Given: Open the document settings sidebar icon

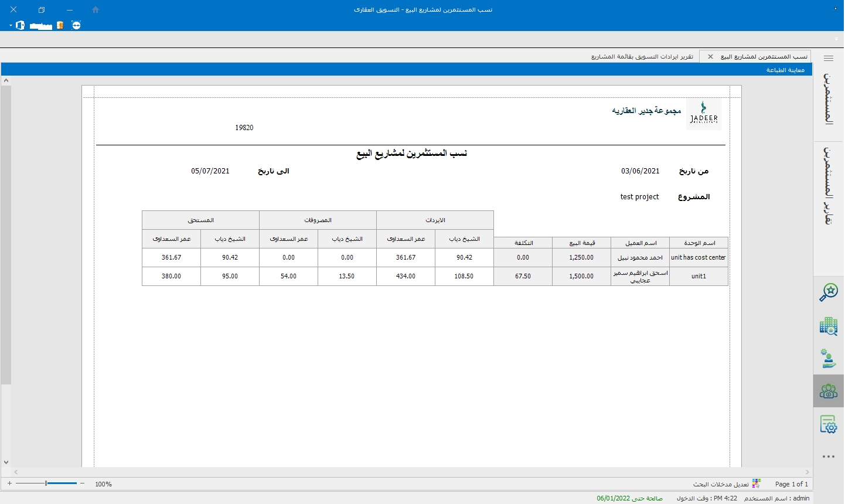Looking at the screenshot, I should (x=828, y=424).
